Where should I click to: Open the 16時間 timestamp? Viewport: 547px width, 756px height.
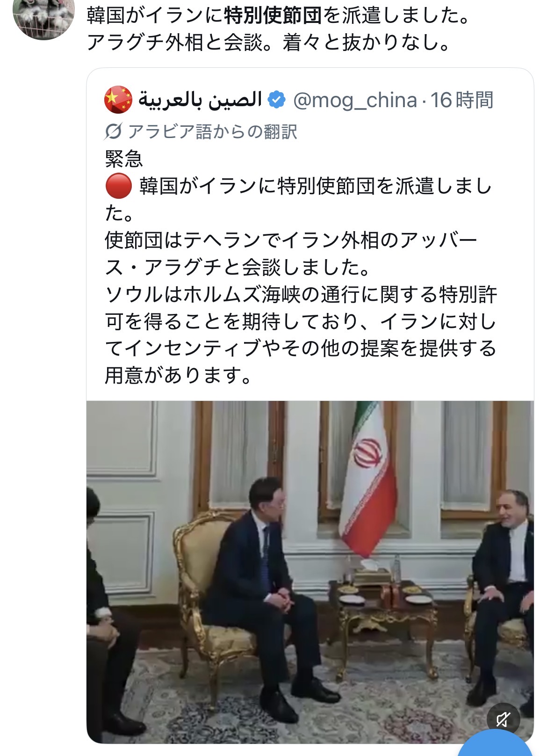pos(462,100)
